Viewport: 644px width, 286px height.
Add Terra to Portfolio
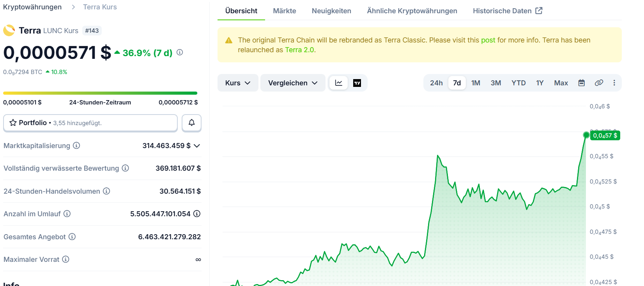(90, 123)
